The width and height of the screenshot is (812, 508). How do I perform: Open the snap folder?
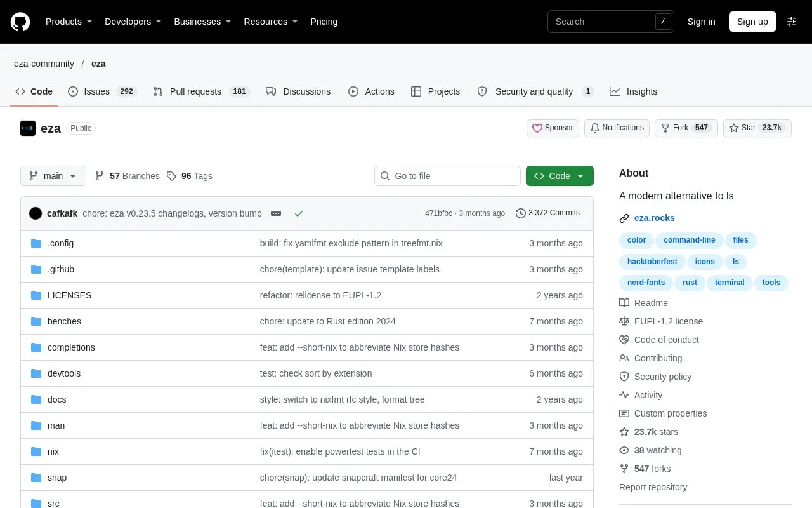(x=57, y=478)
